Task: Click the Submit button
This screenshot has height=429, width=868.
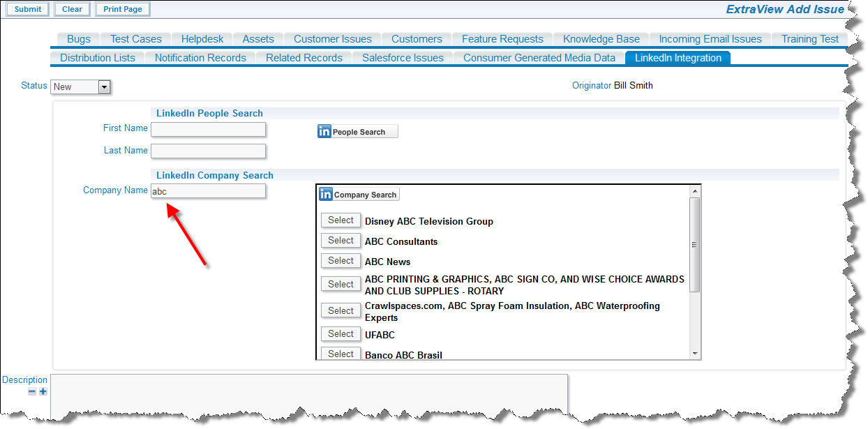Action: (28, 9)
